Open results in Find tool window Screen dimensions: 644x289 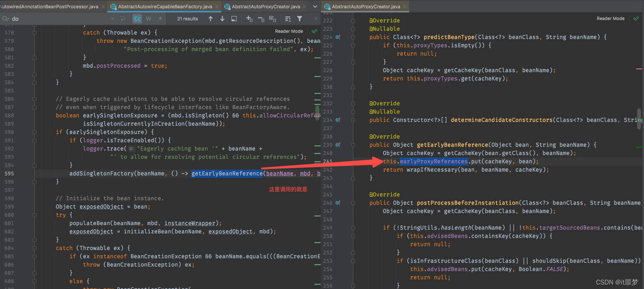pyautogui.click(x=234, y=19)
